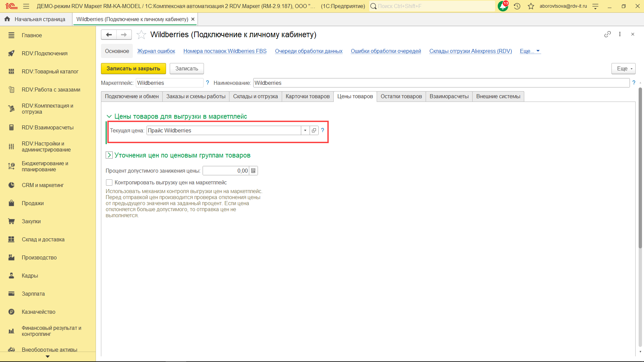
Task: Click the Наименование input field
Action: pyautogui.click(x=441, y=83)
